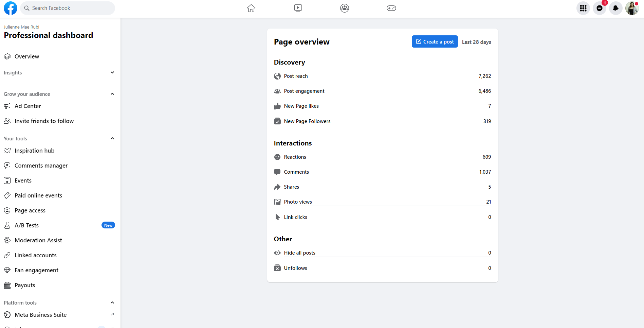Click the Create a post button
The image size is (644, 328).
(435, 41)
